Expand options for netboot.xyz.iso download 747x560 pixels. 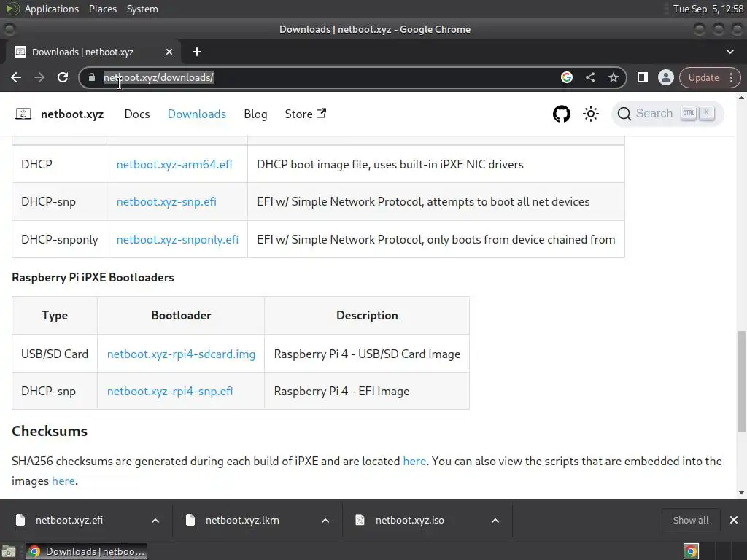pyautogui.click(x=495, y=521)
